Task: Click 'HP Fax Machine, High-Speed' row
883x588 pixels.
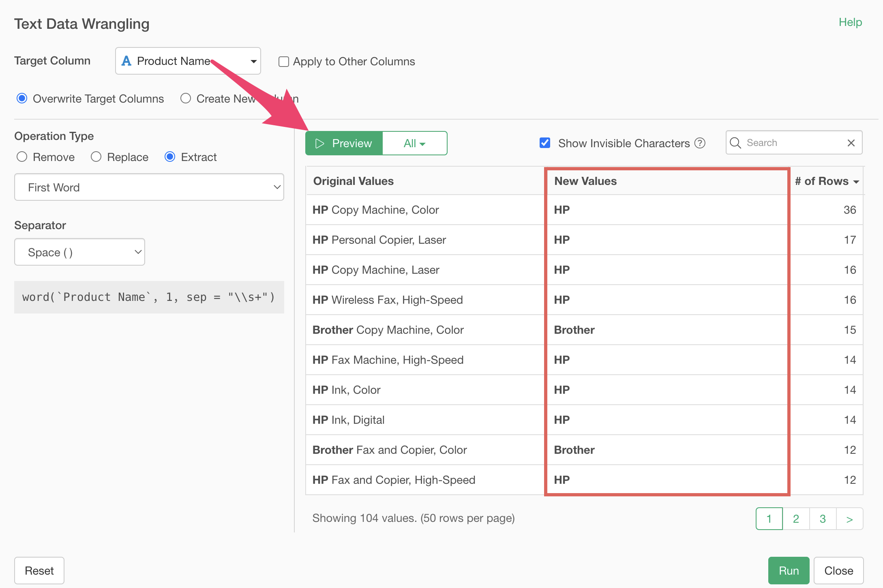Action: 584,360
